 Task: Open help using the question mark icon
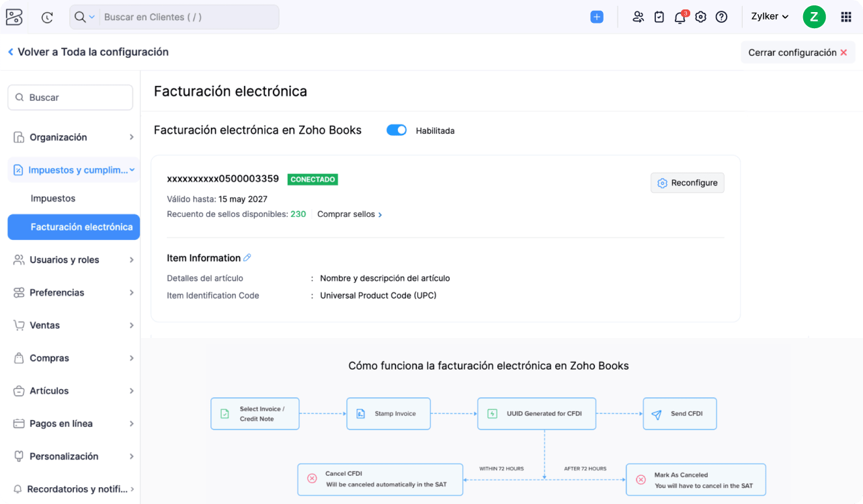click(722, 17)
